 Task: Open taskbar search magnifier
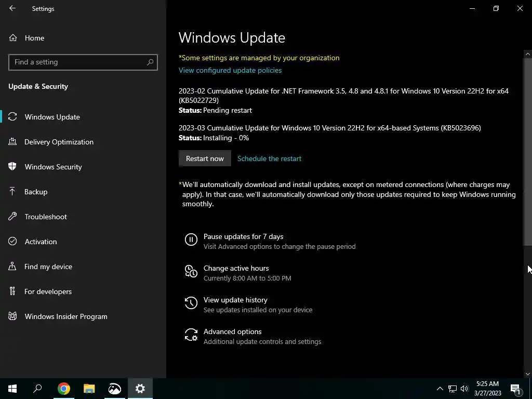(37, 389)
